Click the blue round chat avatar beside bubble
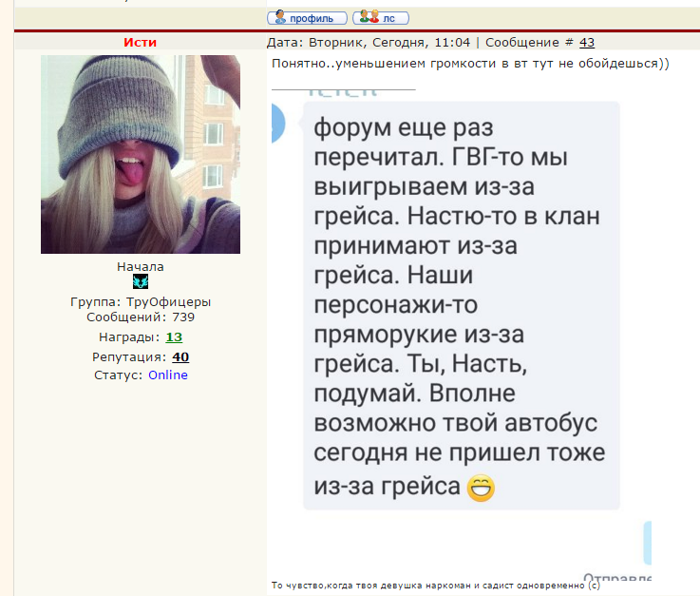This screenshot has height=596, width=700. point(276,124)
